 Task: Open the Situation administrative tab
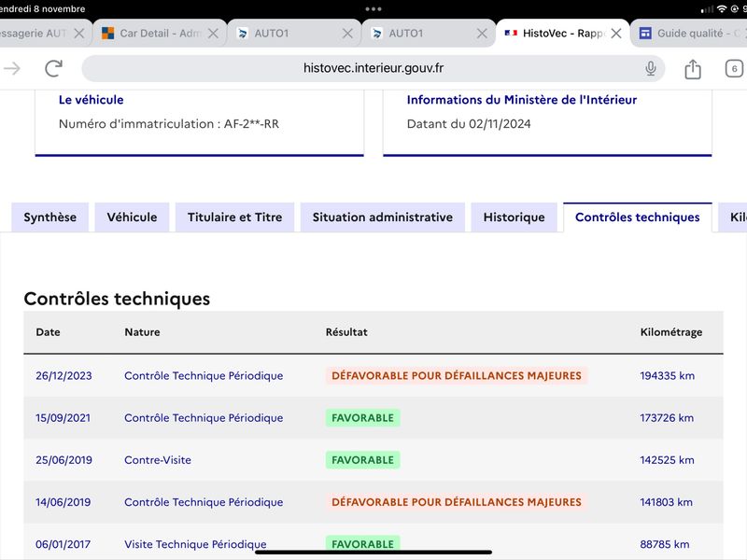(x=383, y=217)
